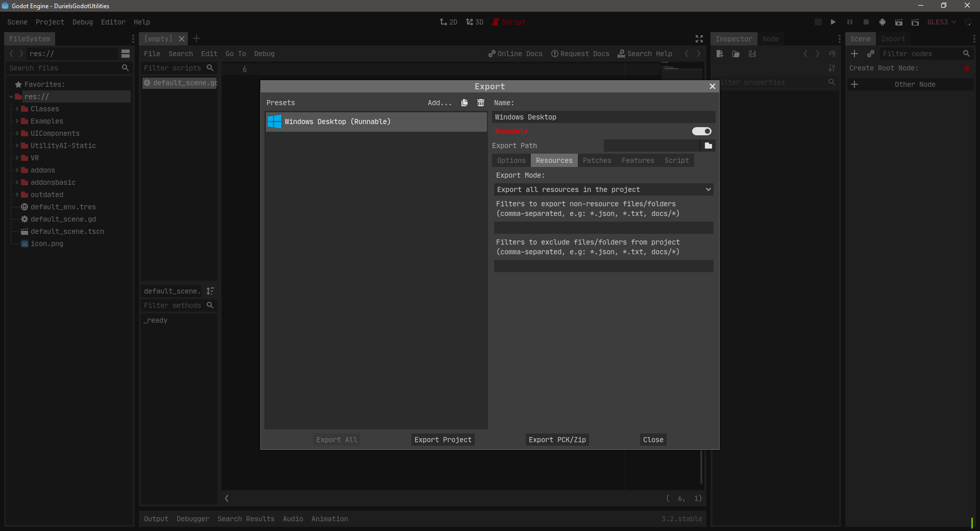Instance a scene file as node
980x531 pixels.
[x=871, y=54]
